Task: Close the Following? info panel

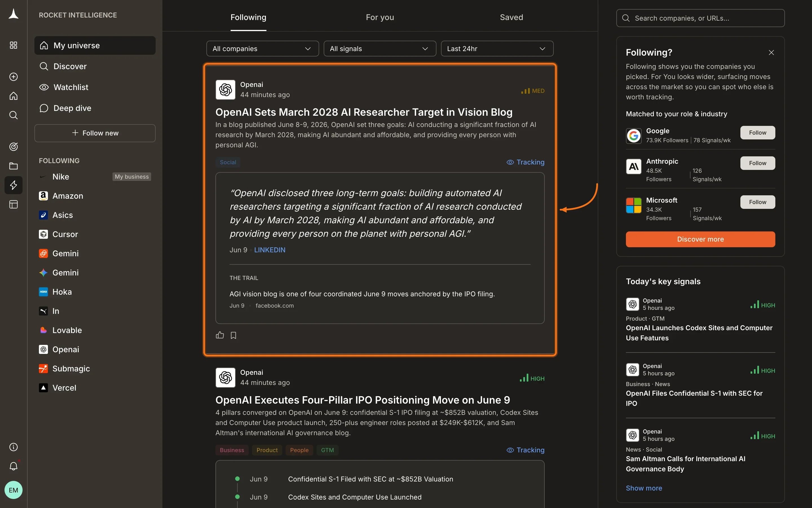Action: (771, 52)
